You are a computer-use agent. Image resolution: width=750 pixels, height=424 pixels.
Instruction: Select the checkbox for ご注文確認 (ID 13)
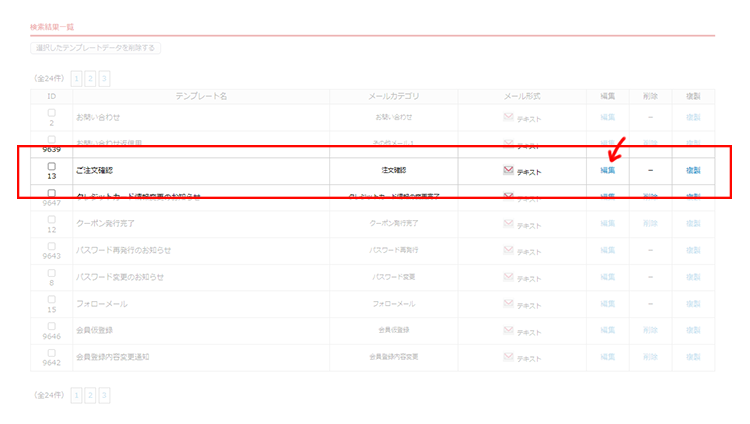point(51,166)
